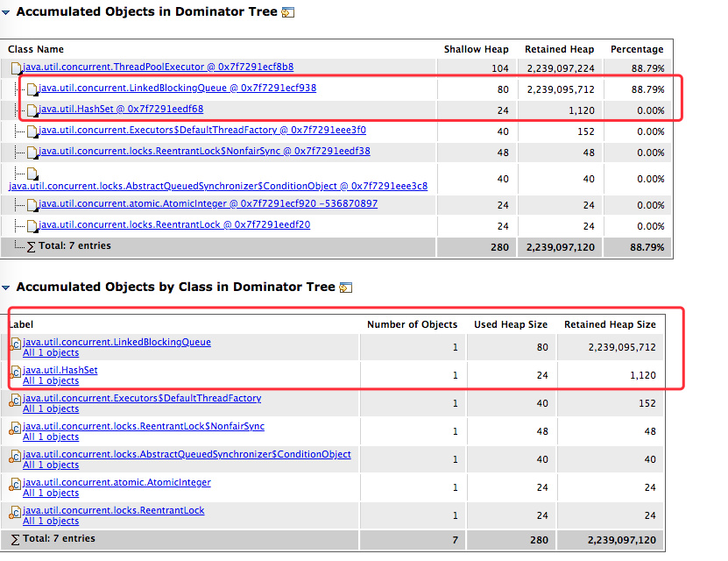
Task: Click class icon beside java.util.concurrent.LinkedBlockingQueue label
Action: [x=15, y=344]
